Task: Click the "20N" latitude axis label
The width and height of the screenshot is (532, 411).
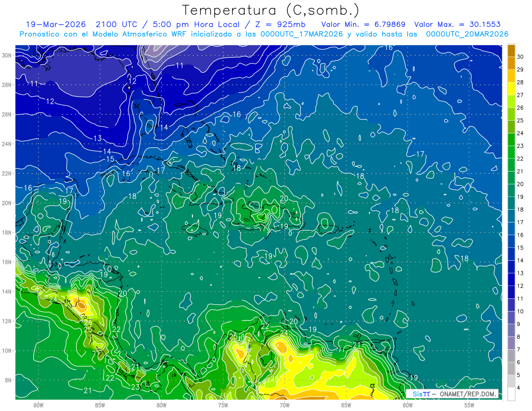Action: [x=7, y=203]
